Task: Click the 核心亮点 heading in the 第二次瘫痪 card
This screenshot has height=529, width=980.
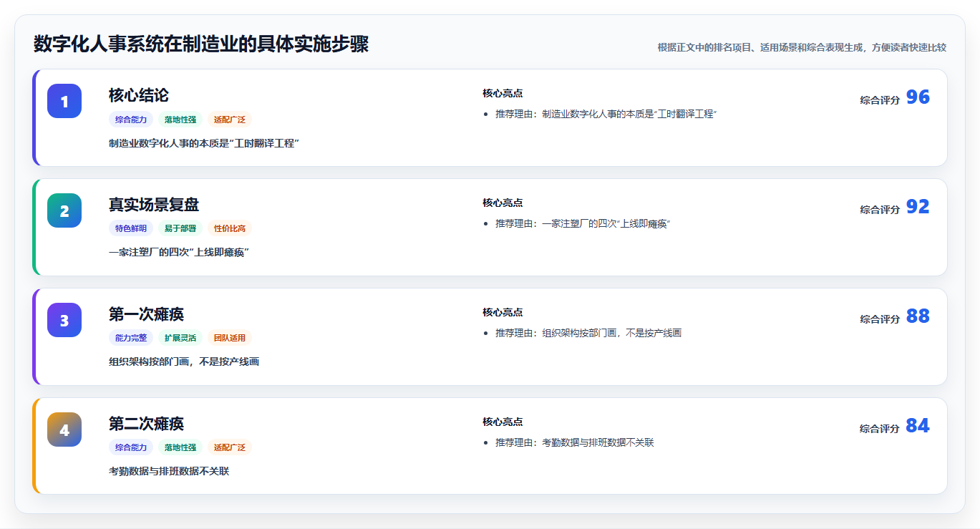Action: pyautogui.click(x=503, y=422)
